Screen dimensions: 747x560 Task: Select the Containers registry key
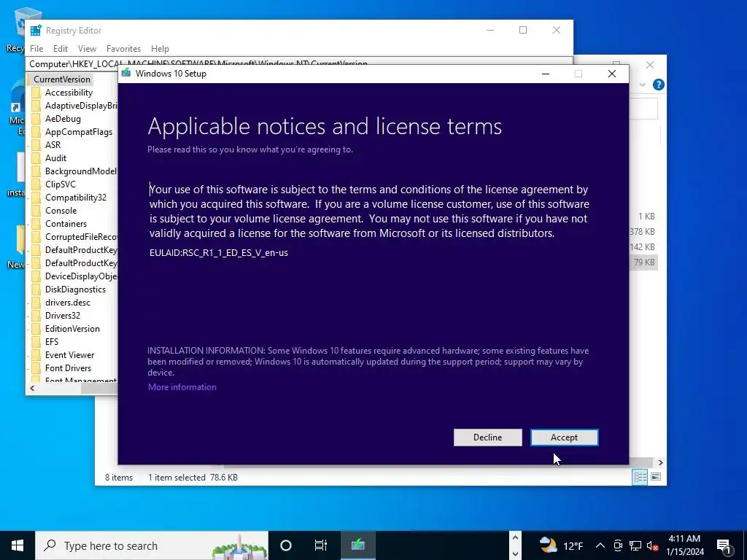click(x=66, y=224)
